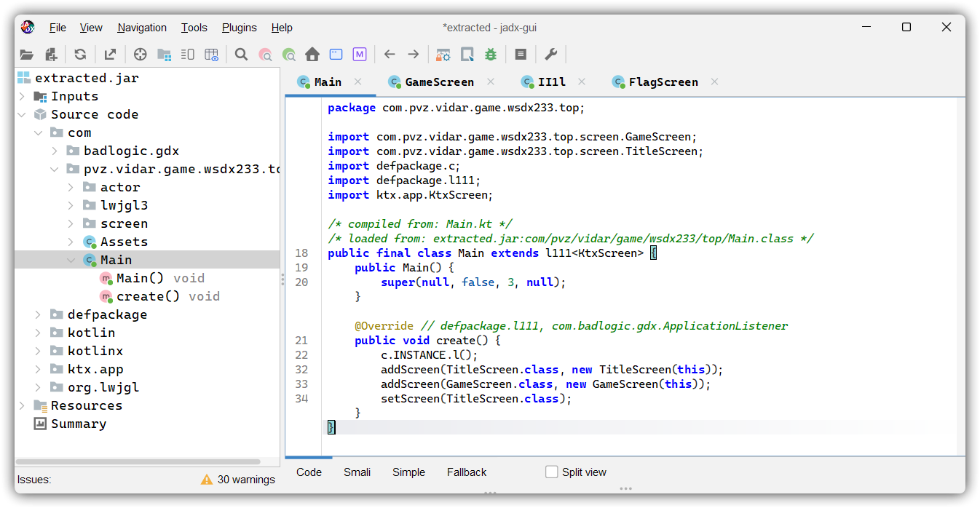The image size is (980, 508).
Task: Close the GameScreen tab
Action: (491, 82)
